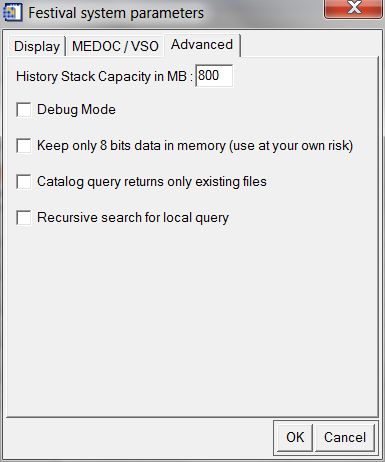The image size is (385, 462).
Task: Click the Festival application icon in title bar
Action: pyautogui.click(x=12, y=13)
